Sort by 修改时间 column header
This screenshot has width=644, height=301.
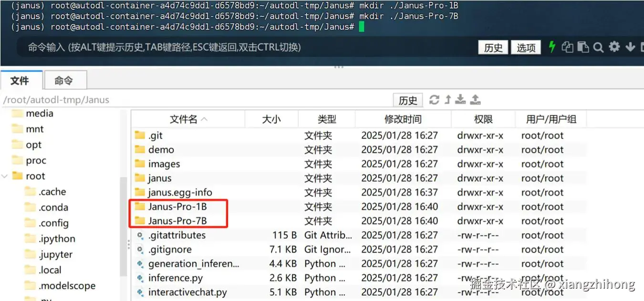click(x=403, y=119)
